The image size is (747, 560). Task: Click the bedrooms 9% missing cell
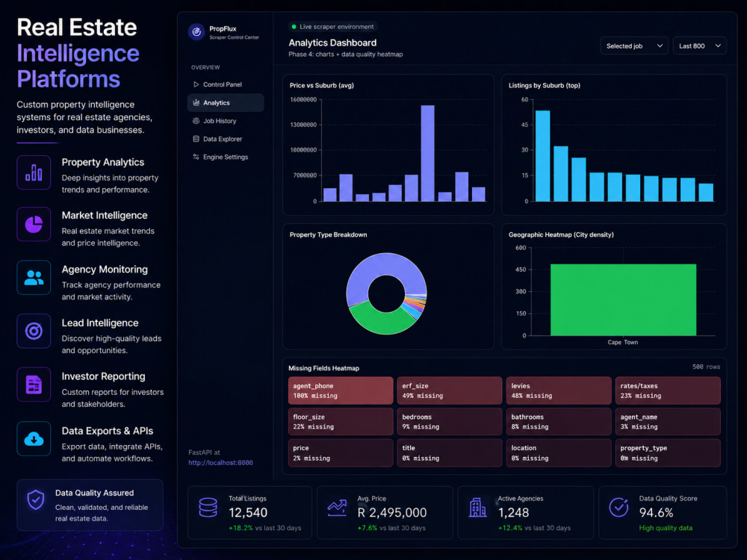tap(449, 421)
